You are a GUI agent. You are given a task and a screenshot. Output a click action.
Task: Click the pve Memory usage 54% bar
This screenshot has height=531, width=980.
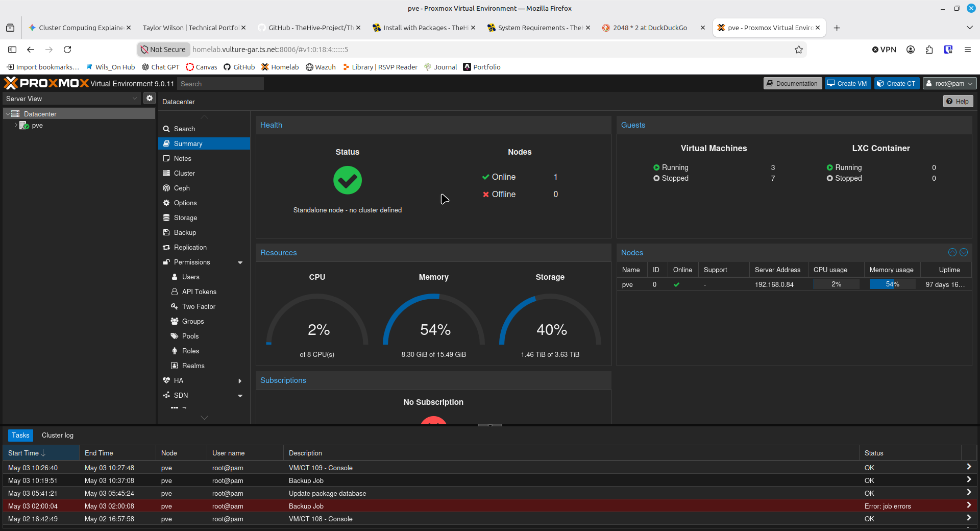[x=892, y=284]
